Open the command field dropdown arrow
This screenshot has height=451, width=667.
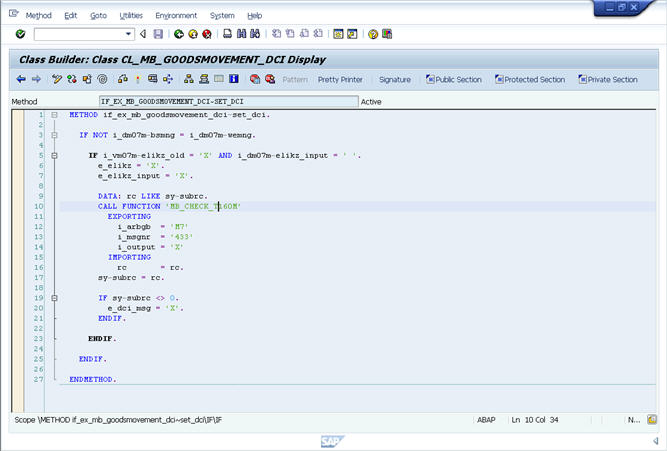coord(130,34)
